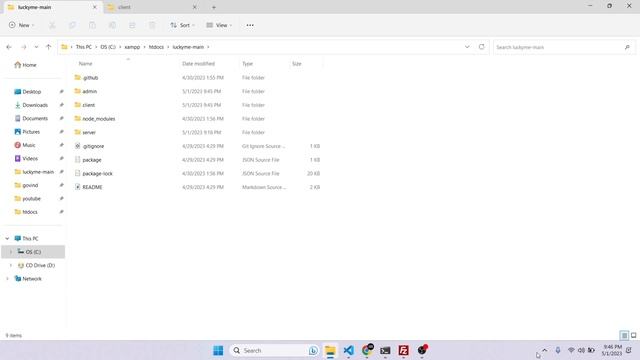Click the Size column header

tap(297, 64)
